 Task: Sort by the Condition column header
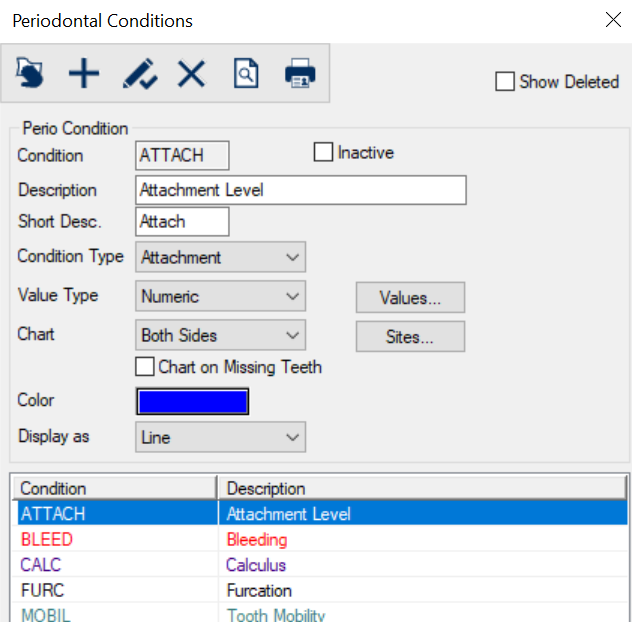(x=115, y=488)
